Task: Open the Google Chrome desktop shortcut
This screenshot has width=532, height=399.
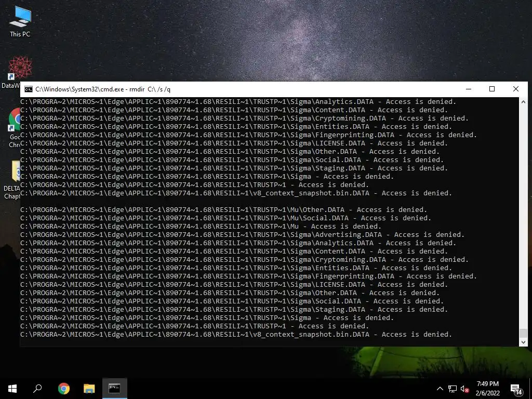Action: 14,128
